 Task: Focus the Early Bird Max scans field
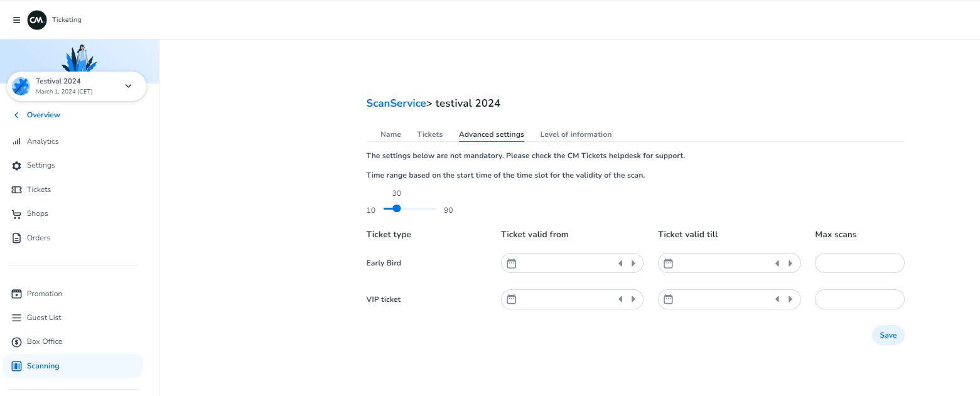point(859,264)
